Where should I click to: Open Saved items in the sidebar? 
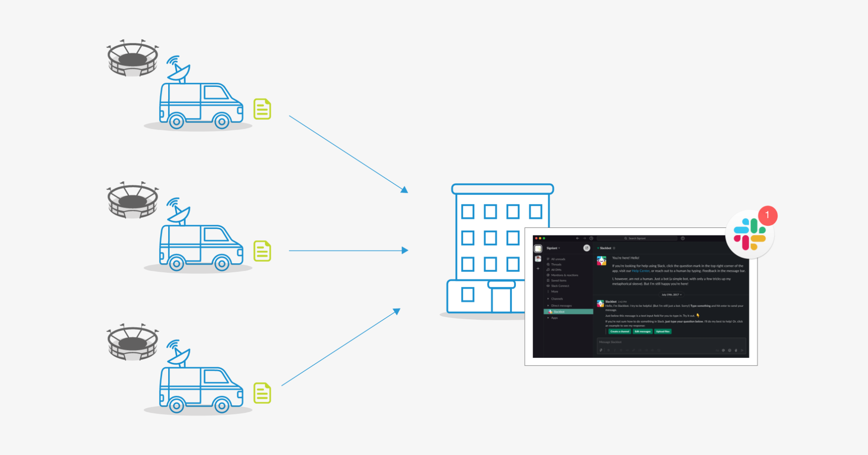click(557, 281)
